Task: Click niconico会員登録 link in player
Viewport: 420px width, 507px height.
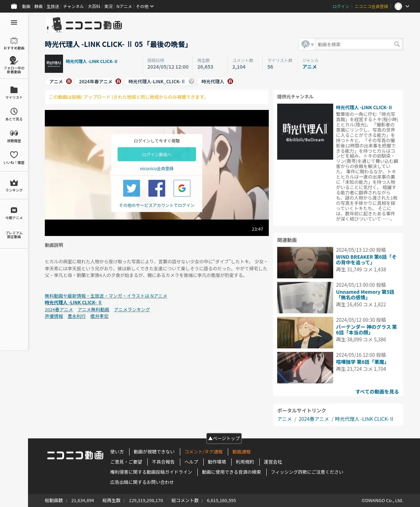Action: (157, 168)
